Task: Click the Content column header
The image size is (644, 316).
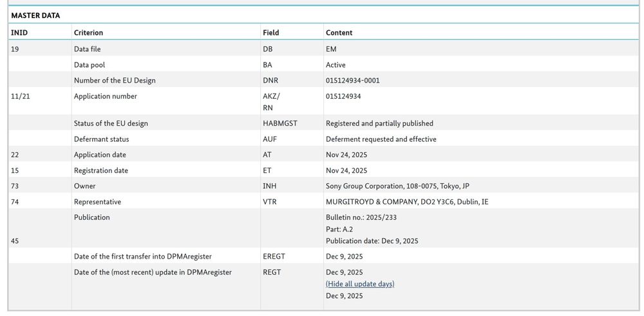Action: (339, 32)
